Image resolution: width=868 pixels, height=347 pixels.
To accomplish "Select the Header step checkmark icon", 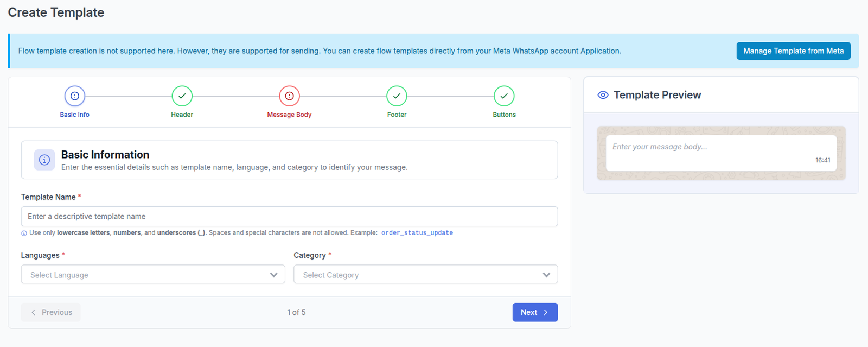I will (x=182, y=96).
